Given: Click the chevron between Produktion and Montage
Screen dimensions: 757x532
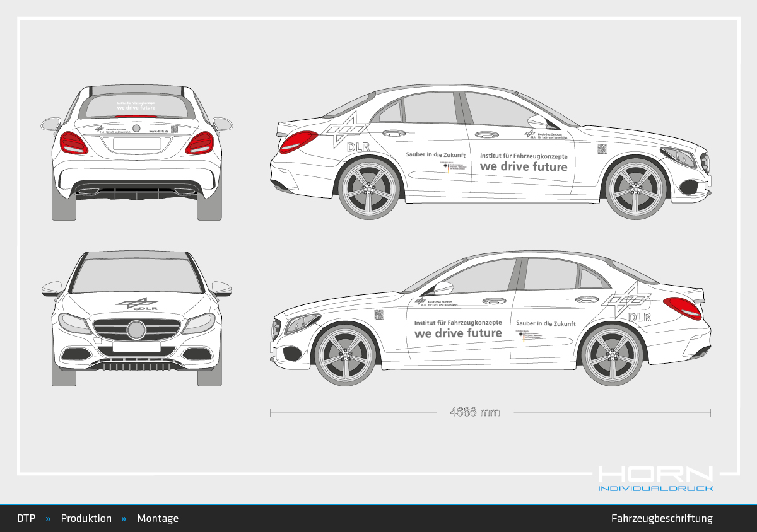Looking at the screenshot, I should [124, 519].
